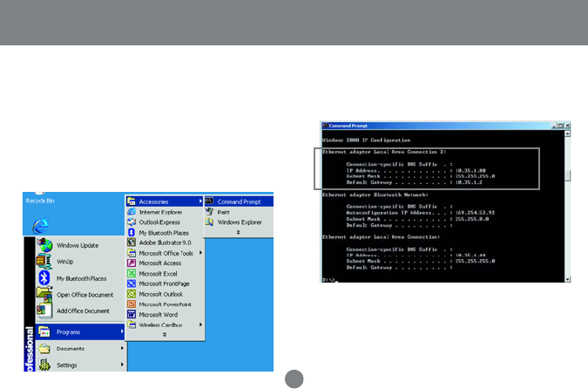Click scroll down arrow in Command Prompt window
The image size is (588, 389).
coord(568,279)
